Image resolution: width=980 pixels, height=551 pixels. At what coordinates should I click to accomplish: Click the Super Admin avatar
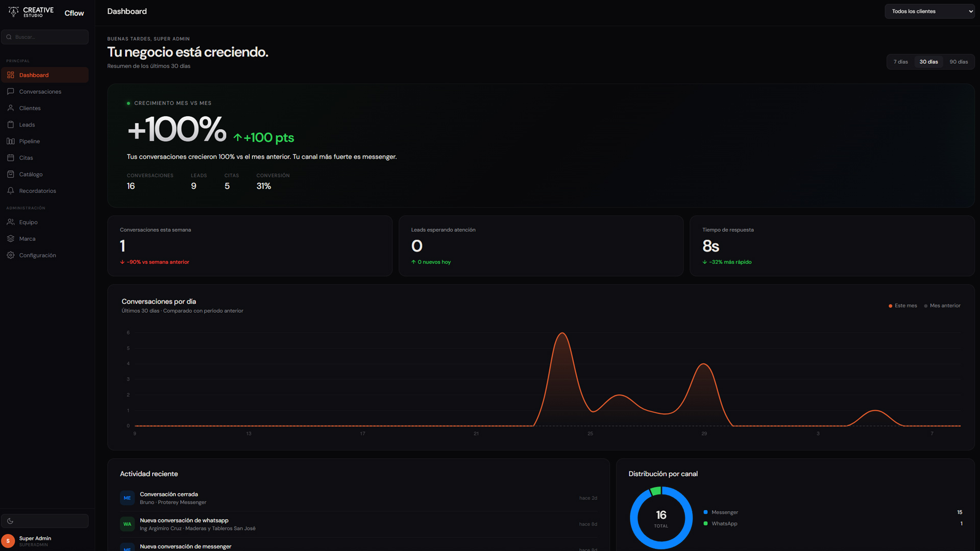(x=8, y=541)
